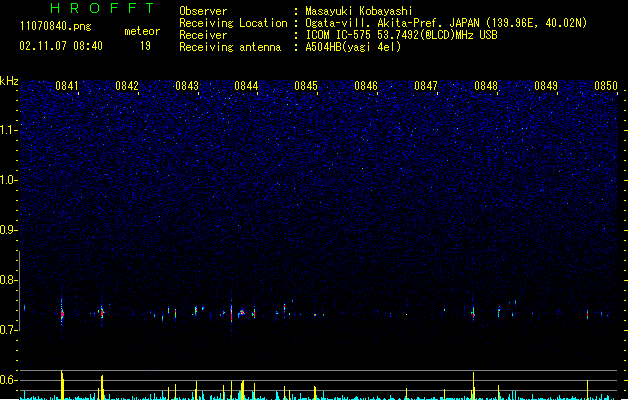Click the 'Observer' field label
This screenshot has width=629, height=400.
point(203,11)
